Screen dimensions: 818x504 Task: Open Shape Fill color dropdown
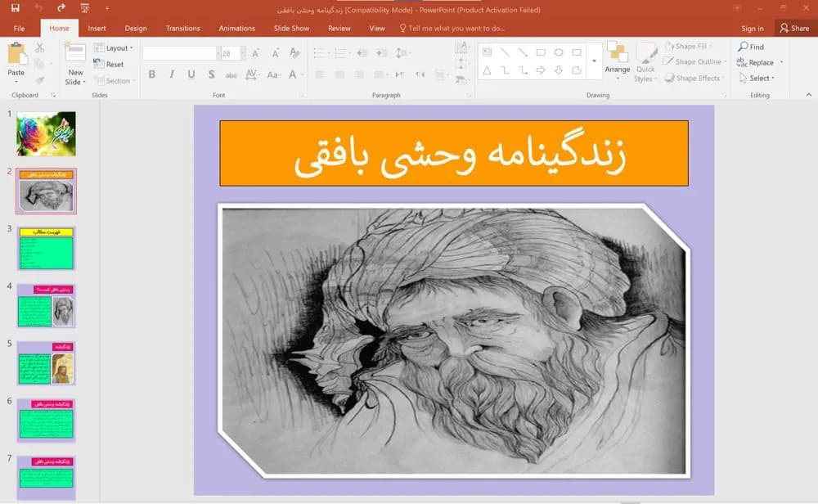click(x=689, y=47)
